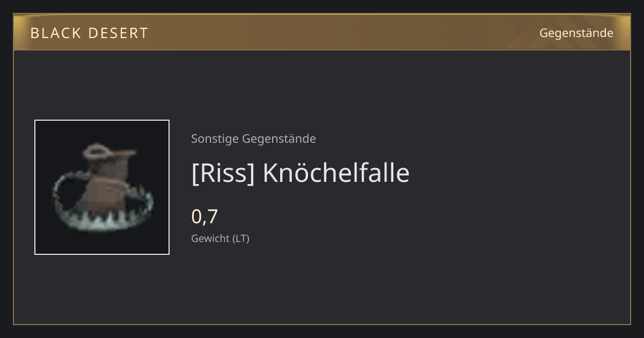Select the 0,7 weight value
The width and height of the screenshot is (644, 338).
coord(204,217)
